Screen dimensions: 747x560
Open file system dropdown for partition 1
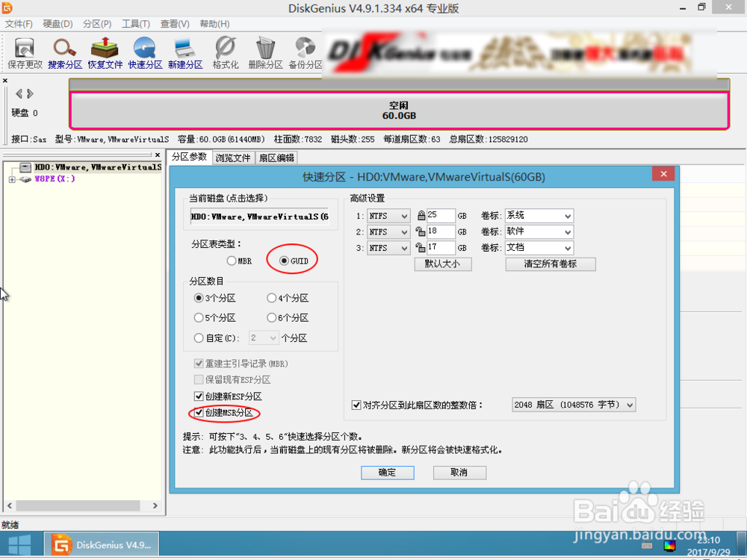click(388, 217)
